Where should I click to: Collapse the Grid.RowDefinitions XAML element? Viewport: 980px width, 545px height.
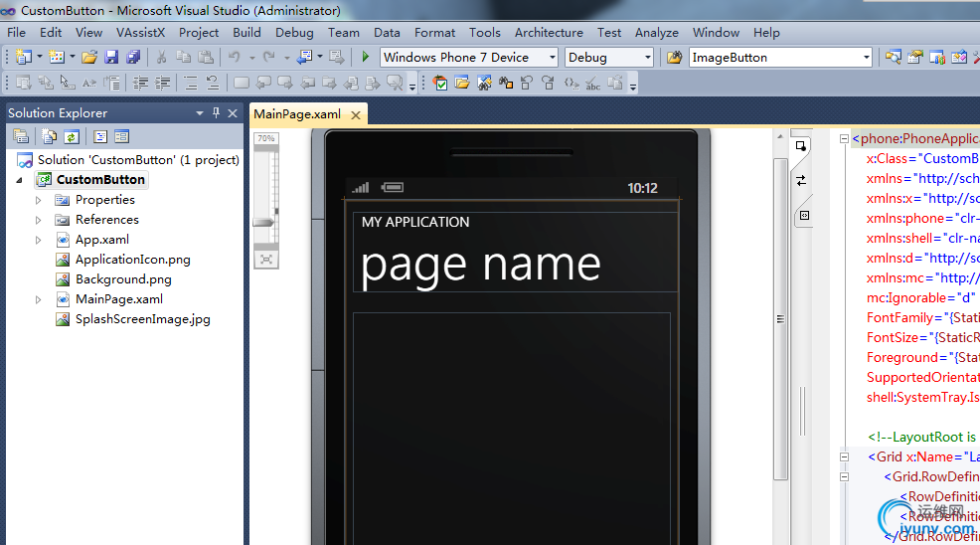tap(844, 476)
